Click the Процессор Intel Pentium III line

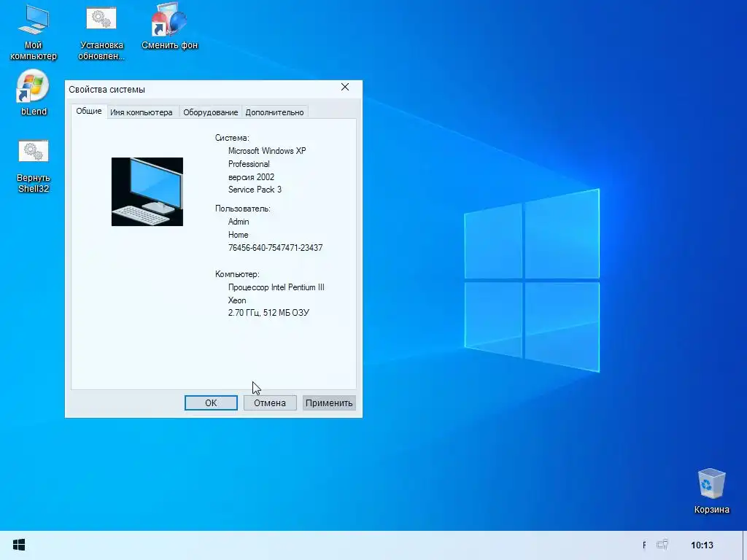click(276, 287)
